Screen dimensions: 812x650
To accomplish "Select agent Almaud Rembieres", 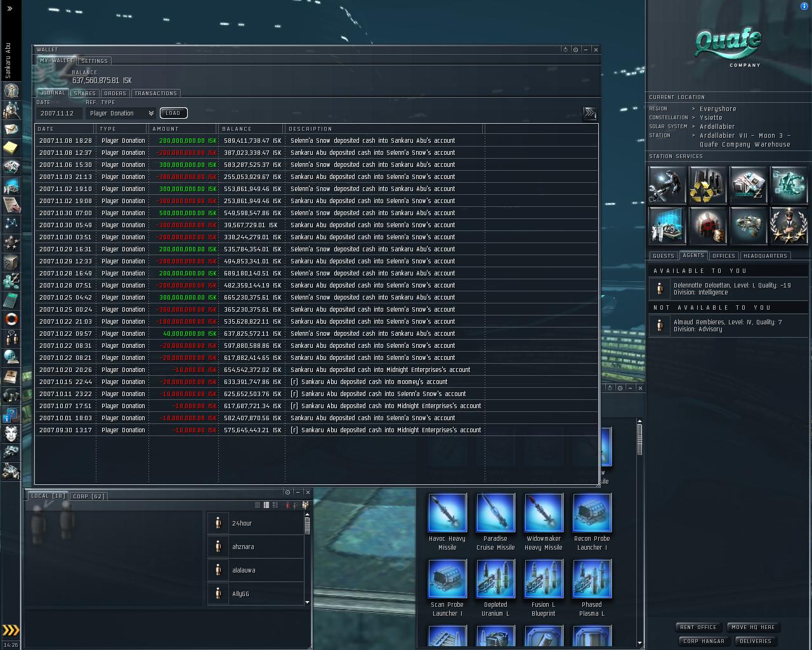I will pyautogui.click(x=728, y=326).
